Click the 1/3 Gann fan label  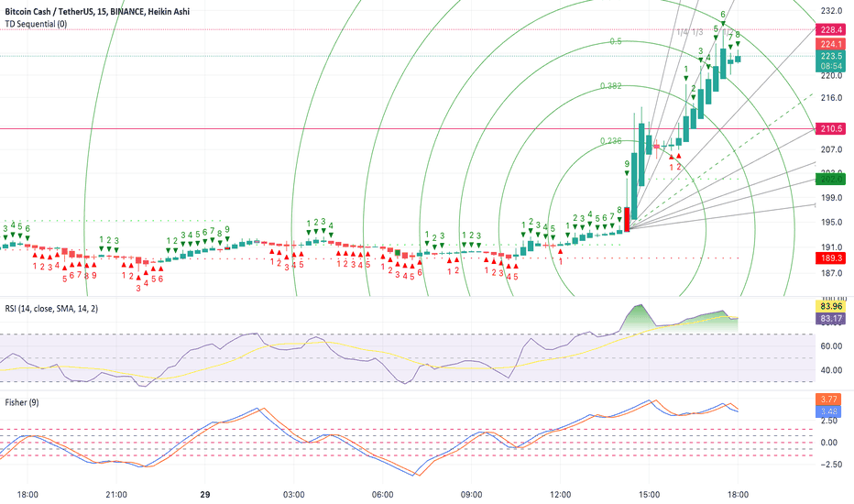(697, 33)
